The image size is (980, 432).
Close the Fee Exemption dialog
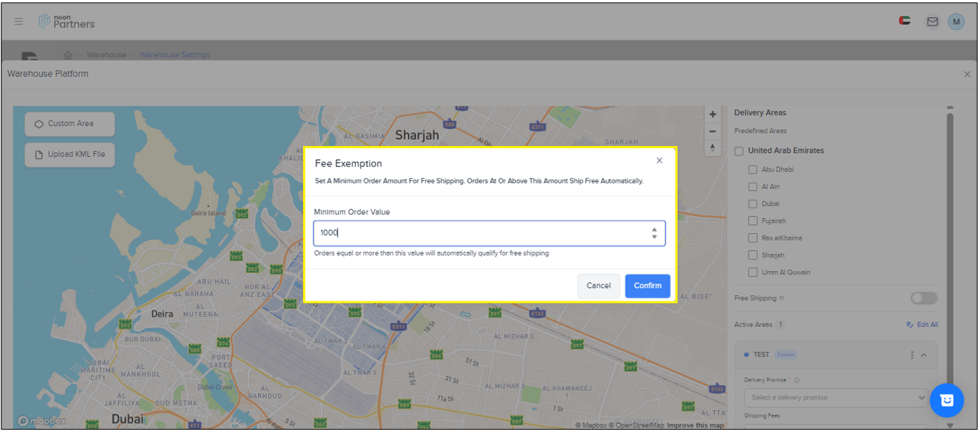(659, 161)
